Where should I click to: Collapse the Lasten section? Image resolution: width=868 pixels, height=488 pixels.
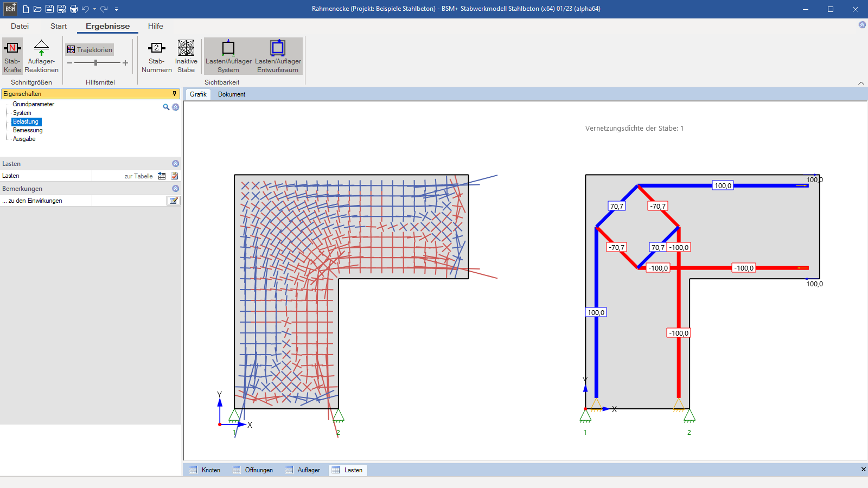coord(175,164)
